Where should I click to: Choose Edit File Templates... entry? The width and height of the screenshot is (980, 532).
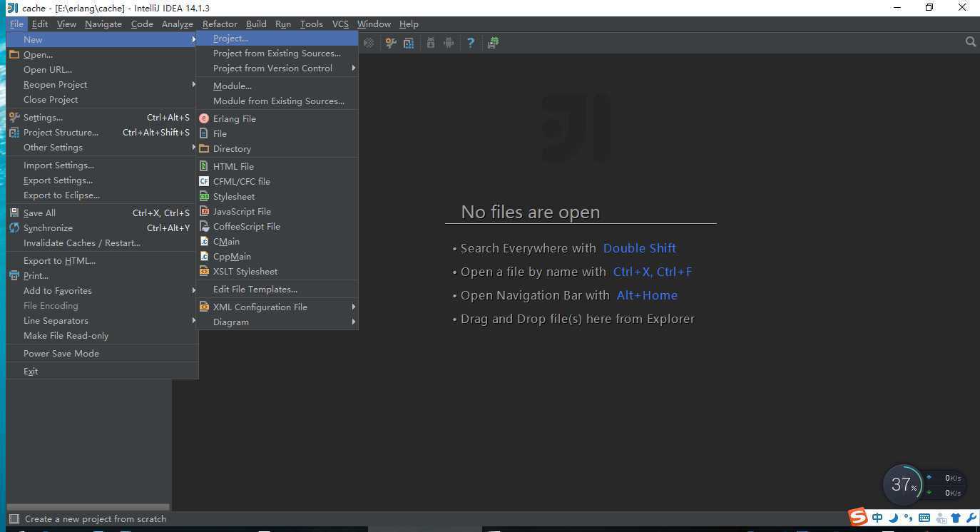pos(255,290)
